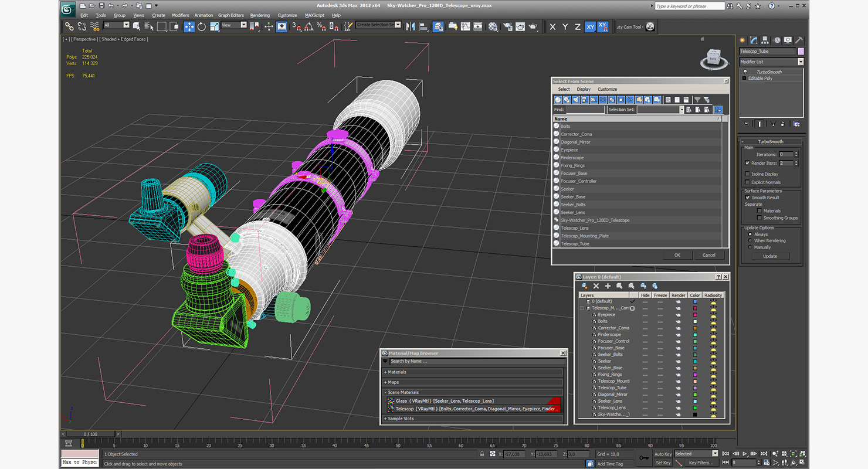The height and width of the screenshot is (469, 868).
Task: Enable Isoline Display checkbox
Action: click(x=747, y=174)
